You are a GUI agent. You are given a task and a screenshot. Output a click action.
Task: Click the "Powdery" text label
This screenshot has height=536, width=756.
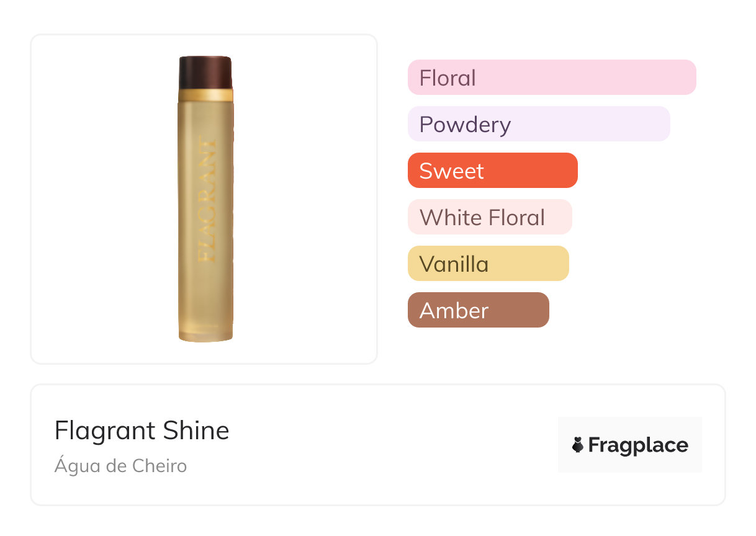(x=465, y=125)
